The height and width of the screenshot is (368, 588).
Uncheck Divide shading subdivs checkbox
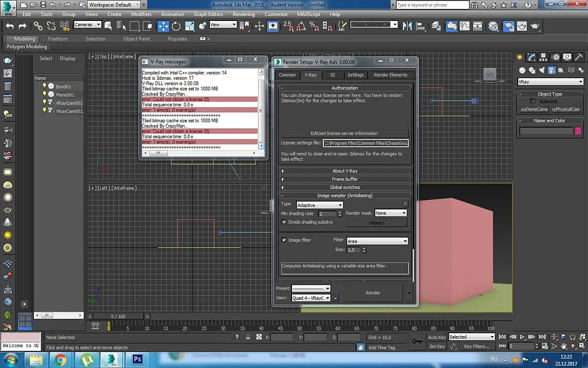coord(284,222)
